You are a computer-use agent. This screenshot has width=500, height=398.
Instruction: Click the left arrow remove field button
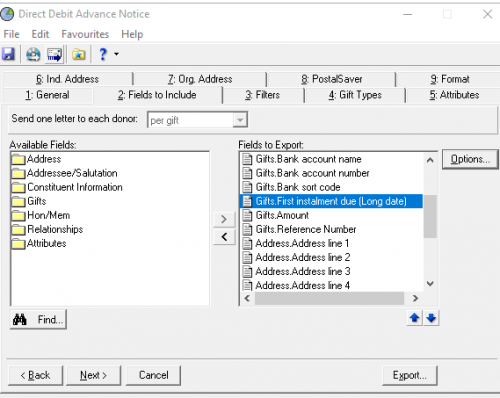pos(224,237)
